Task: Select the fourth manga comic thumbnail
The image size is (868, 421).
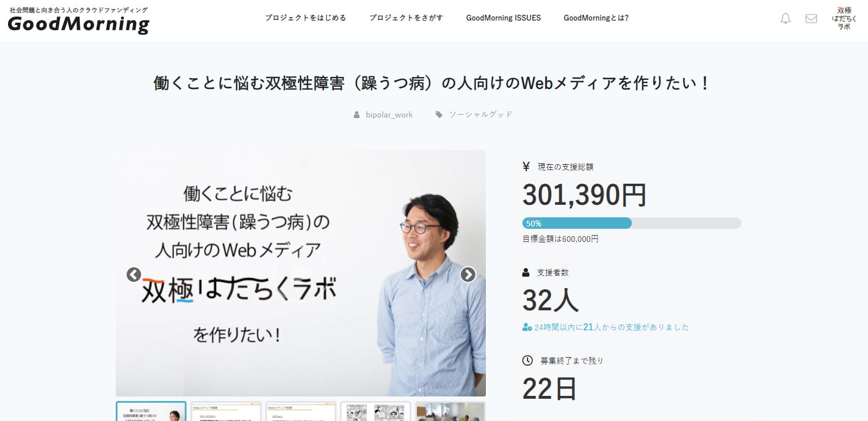Action: [x=375, y=411]
